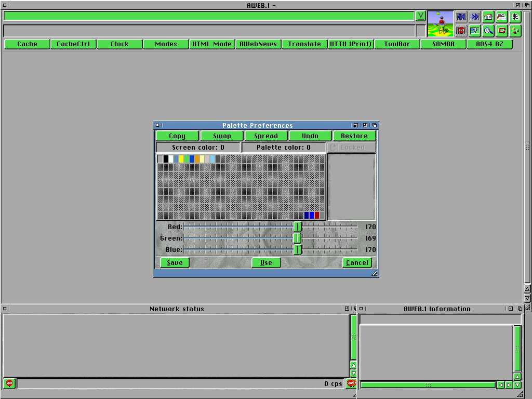This screenshot has height=399, width=532.
Task: Click the stop sign icon at left of Network status
Action: [x=9, y=384]
